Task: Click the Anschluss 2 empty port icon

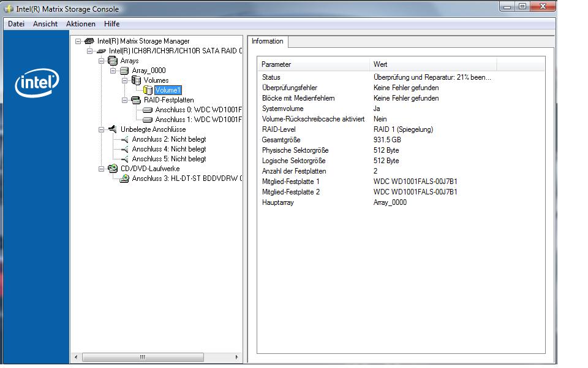Action: [125, 139]
